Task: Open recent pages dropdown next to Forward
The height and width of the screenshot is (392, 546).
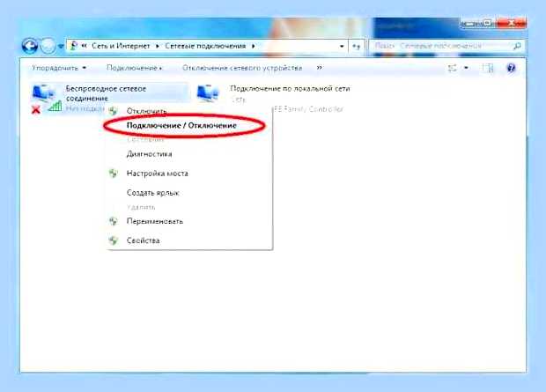Action: click(x=61, y=46)
